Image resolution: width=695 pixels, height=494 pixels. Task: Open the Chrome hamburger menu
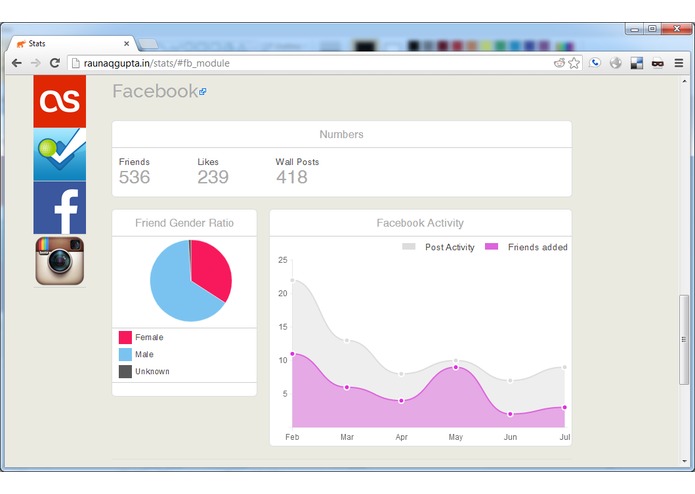click(x=679, y=63)
